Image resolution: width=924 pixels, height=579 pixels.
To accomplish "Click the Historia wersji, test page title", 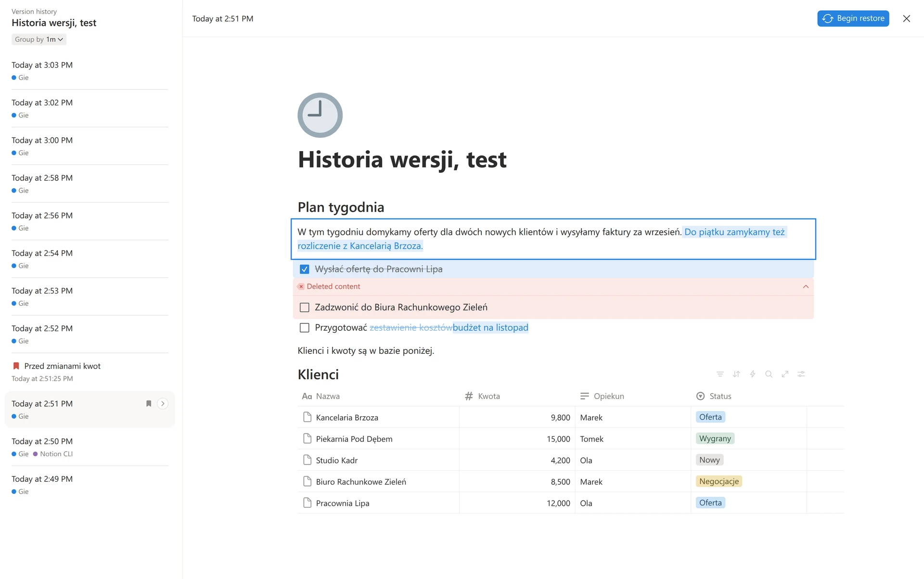I will click(402, 159).
